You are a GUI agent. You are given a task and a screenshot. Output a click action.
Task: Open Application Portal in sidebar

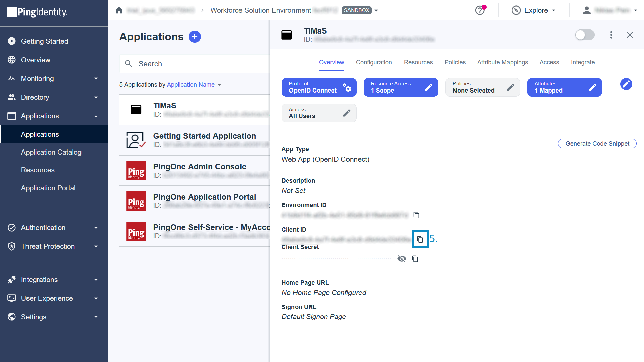pos(48,188)
